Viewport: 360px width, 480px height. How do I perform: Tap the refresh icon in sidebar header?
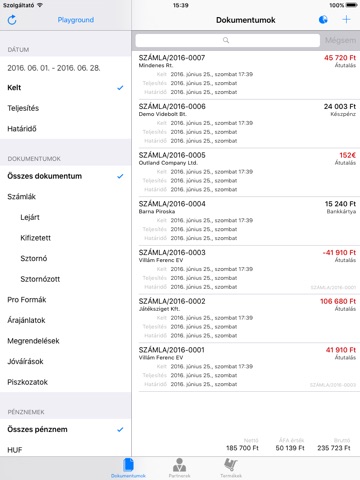point(12,20)
